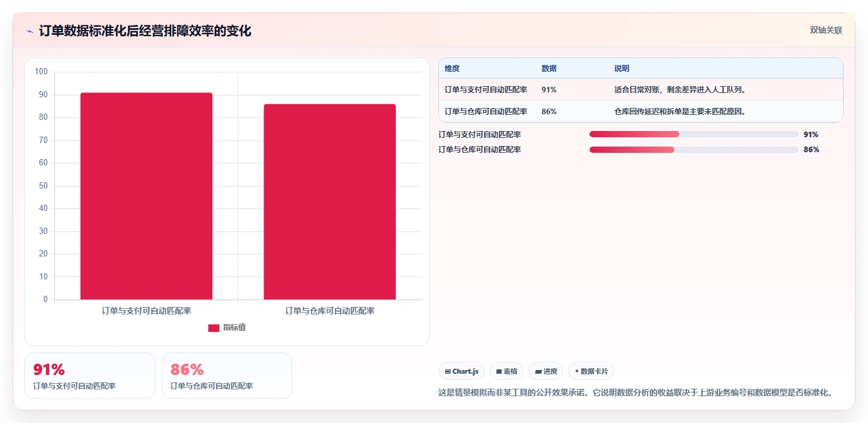Click the 数据 column header
868x423 pixels.
point(549,69)
